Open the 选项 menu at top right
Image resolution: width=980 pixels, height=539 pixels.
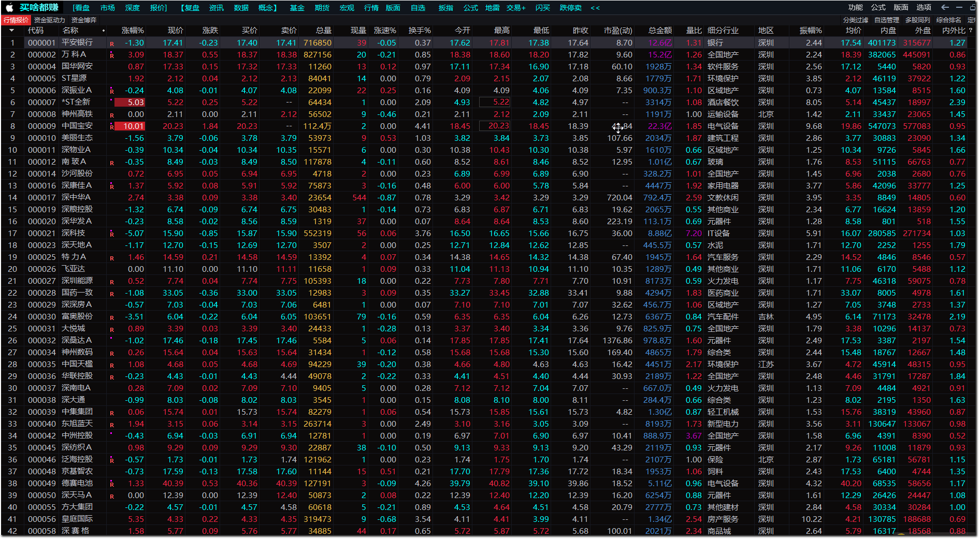point(924,7)
